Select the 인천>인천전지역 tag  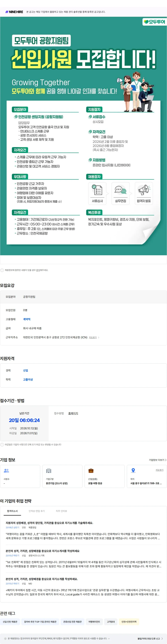pyautogui.click(x=129, y=622)
